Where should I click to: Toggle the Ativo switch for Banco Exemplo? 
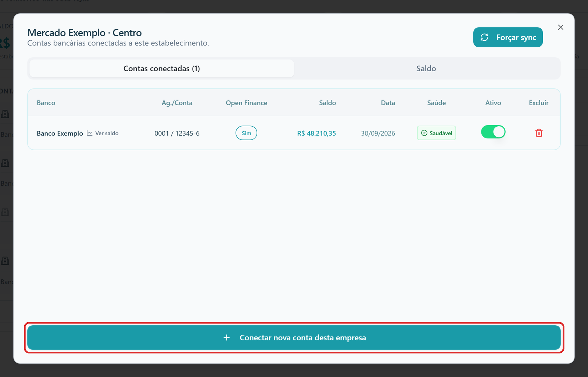(x=493, y=132)
